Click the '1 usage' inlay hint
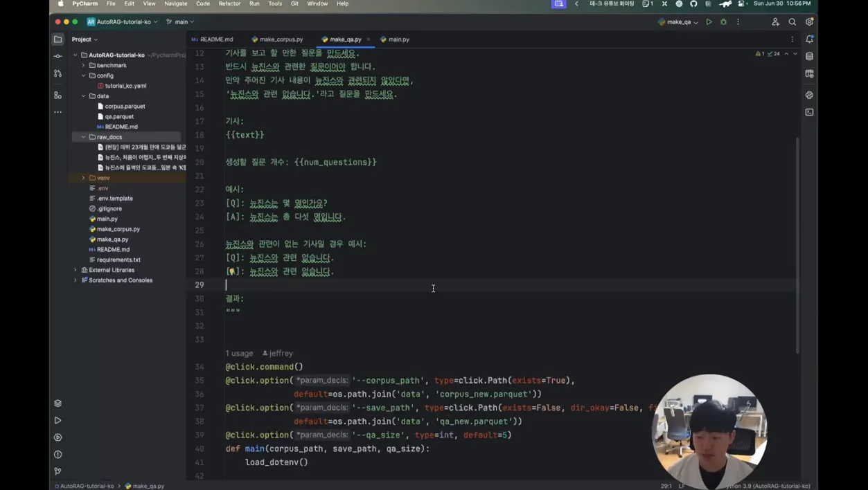Image resolution: width=868 pixels, height=490 pixels. click(239, 353)
